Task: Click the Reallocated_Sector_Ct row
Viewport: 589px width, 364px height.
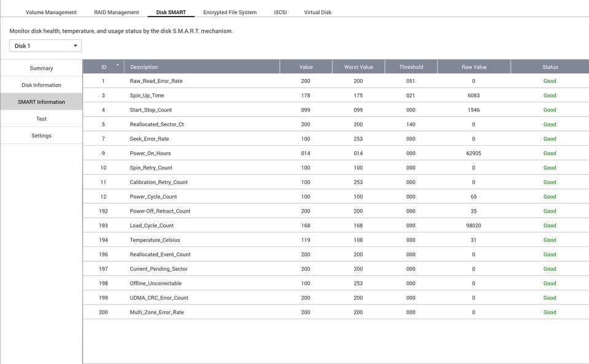Action: [x=156, y=124]
